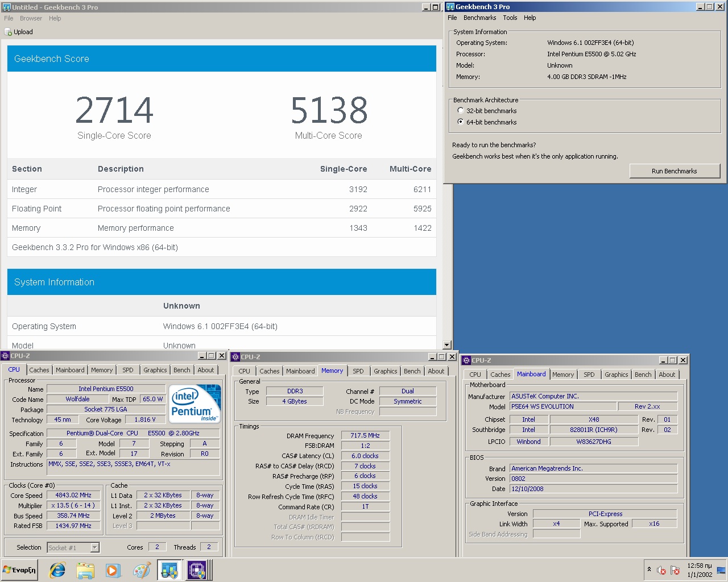Click the Multiplier value x 13.5

[x=73, y=506]
